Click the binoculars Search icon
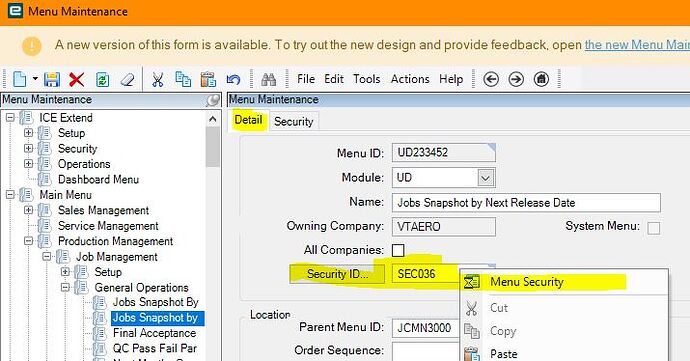 268,80
